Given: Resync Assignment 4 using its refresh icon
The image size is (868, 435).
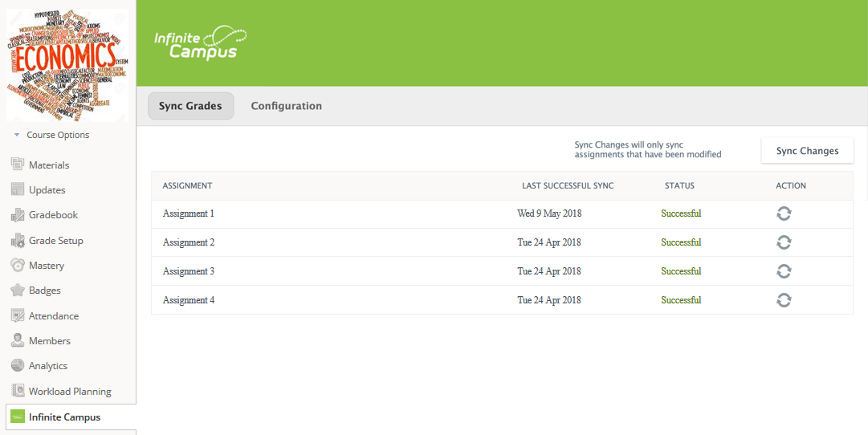Looking at the screenshot, I should 784,300.
